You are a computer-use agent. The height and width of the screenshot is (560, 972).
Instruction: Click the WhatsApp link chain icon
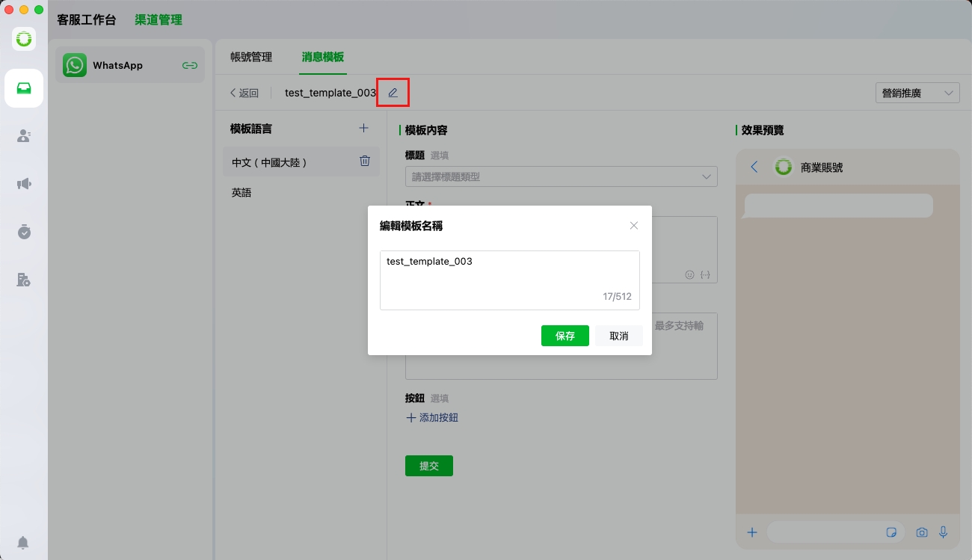point(190,65)
